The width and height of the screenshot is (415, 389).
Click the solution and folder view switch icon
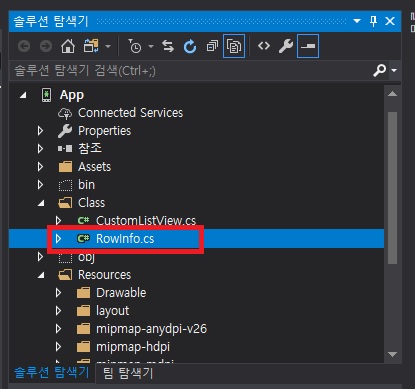tap(91, 46)
